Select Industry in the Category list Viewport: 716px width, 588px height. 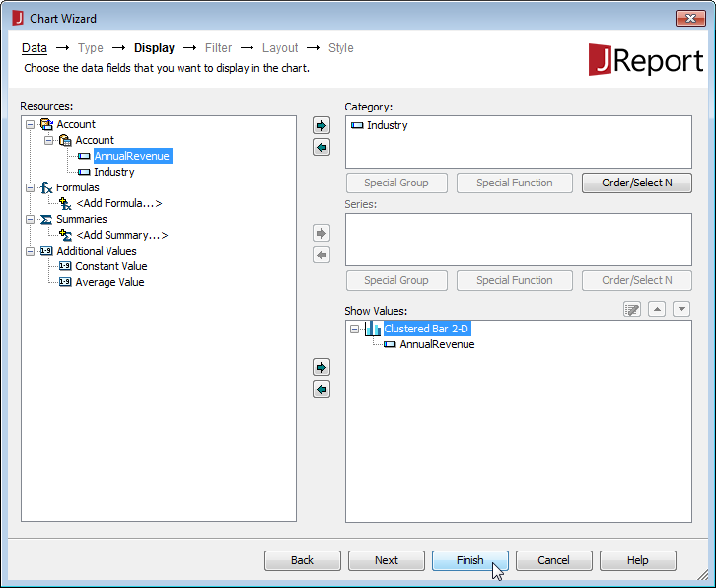tap(387, 125)
